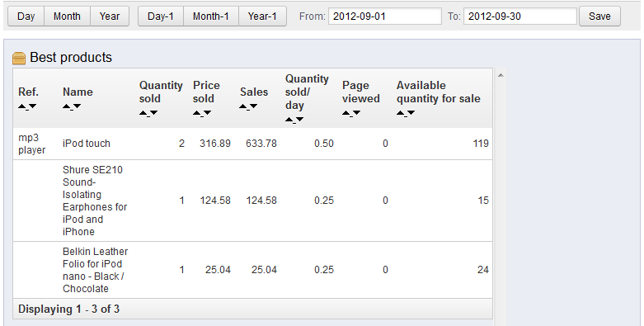Sort Page viewed descending
The width and height of the screenshot is (644, 326).
356,113
